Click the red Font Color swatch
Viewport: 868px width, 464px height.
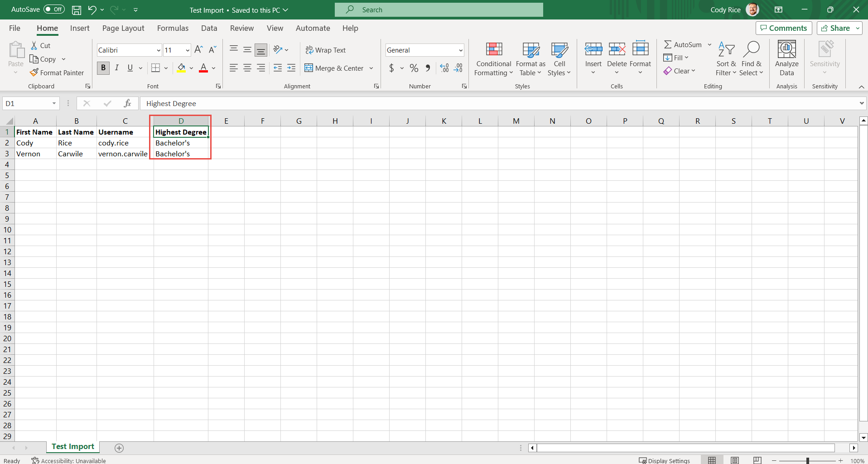(203, 68)
